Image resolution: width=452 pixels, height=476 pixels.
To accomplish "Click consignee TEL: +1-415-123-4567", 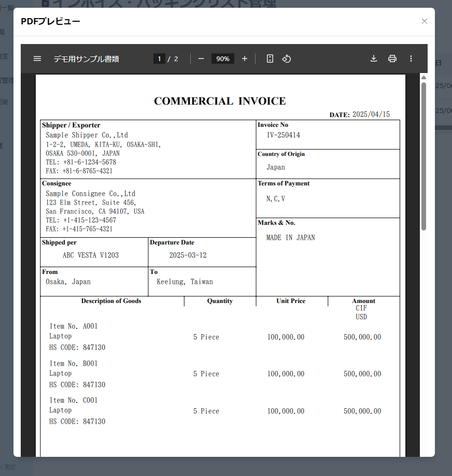I will [81, 221].
